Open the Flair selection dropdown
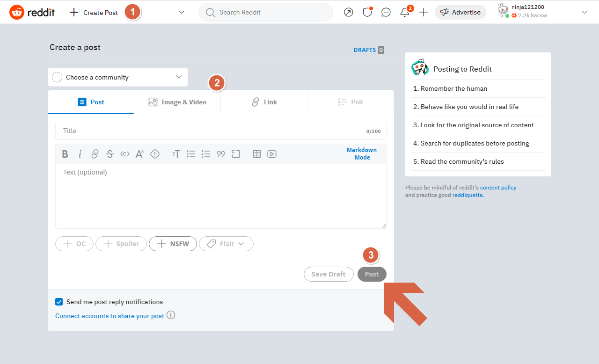599x364 pixels. coord(226,243)
